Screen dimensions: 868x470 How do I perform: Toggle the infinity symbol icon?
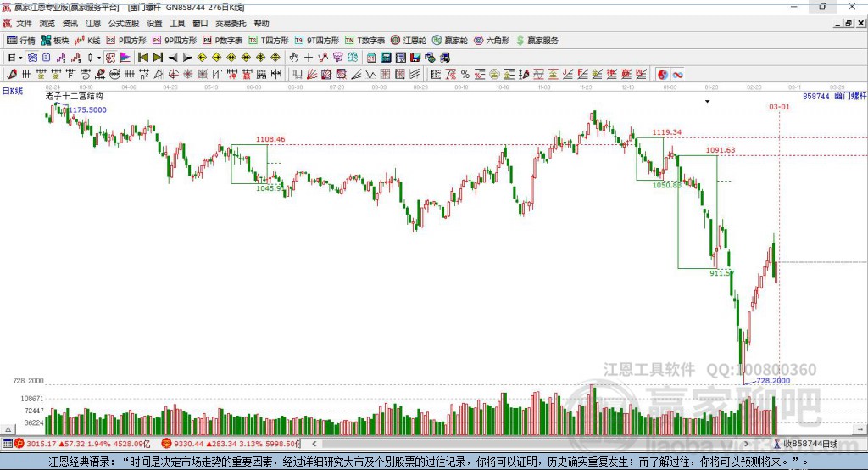(x=677, y=75)
